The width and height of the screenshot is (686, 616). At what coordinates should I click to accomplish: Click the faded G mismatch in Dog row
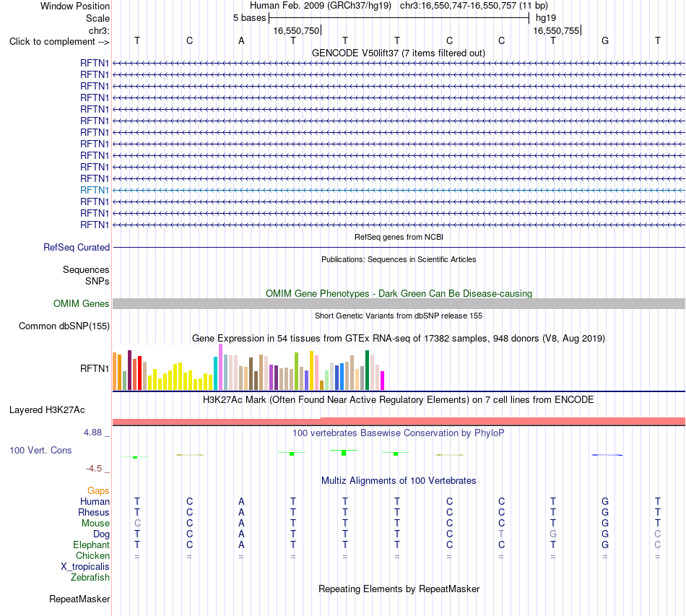(553, 534)
